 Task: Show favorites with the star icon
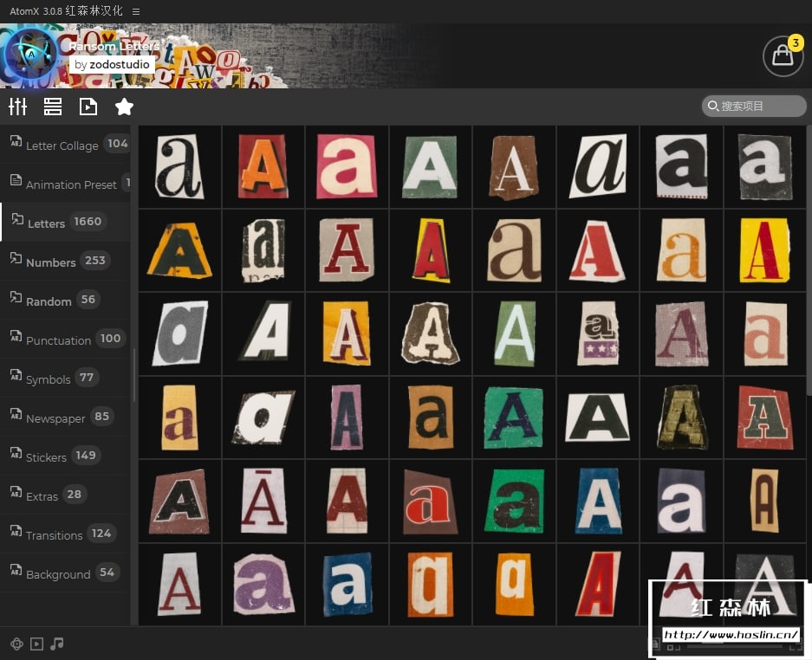[x=124, y=107]
